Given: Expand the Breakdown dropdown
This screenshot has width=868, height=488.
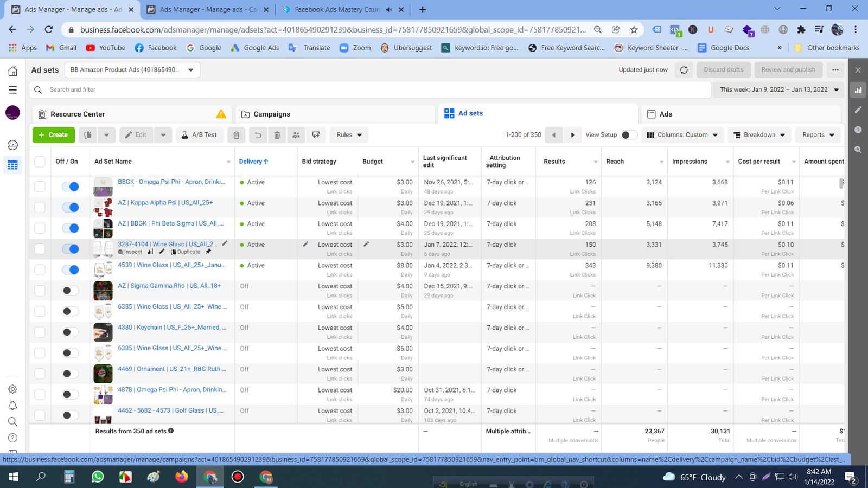Looking at the screenshot, I should pyautogui.click(x=759, y=135).
